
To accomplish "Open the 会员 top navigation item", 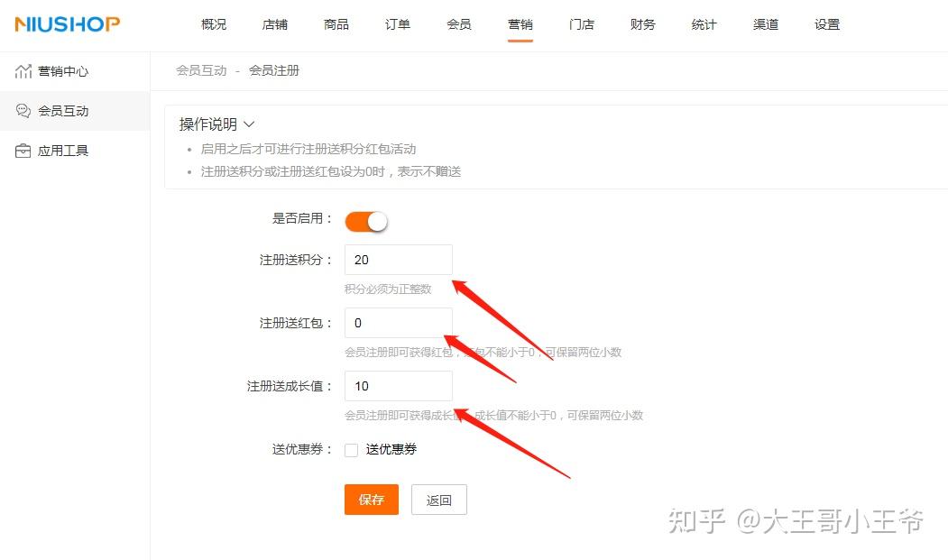I will click(459, 24).
